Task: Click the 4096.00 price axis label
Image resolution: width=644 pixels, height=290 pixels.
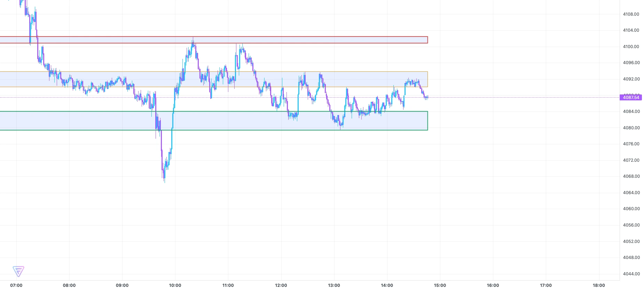Action: (631, 63)
